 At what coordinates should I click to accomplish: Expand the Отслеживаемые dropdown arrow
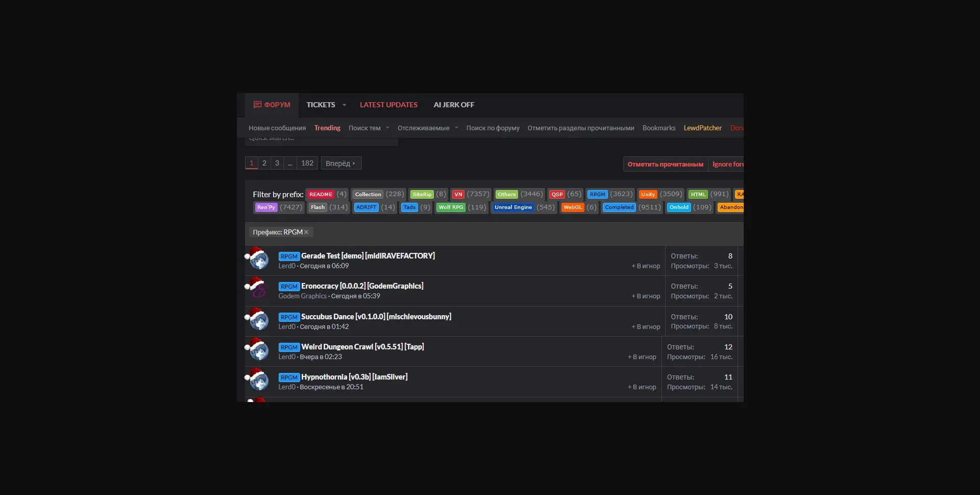pos(456,128)
